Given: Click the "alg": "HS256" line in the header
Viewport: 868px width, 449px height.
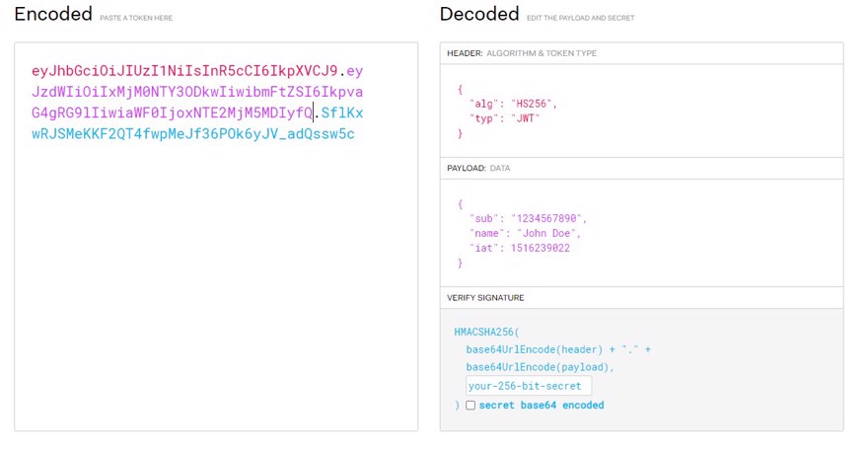Looking at the screenshot, I should pos(513,104).
